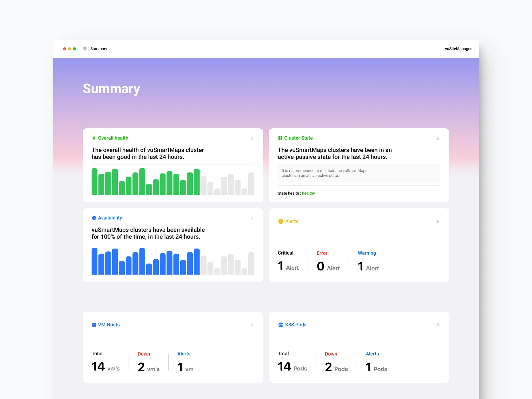Expand the Overall health card details
532x399 pixels.
click(251, 138)
